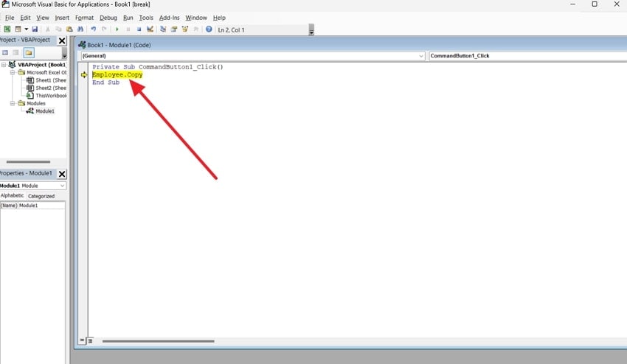Click the View Object icon in Project panel
The width and height of the screenshot is (627, 364).
[x=15, y=53]
